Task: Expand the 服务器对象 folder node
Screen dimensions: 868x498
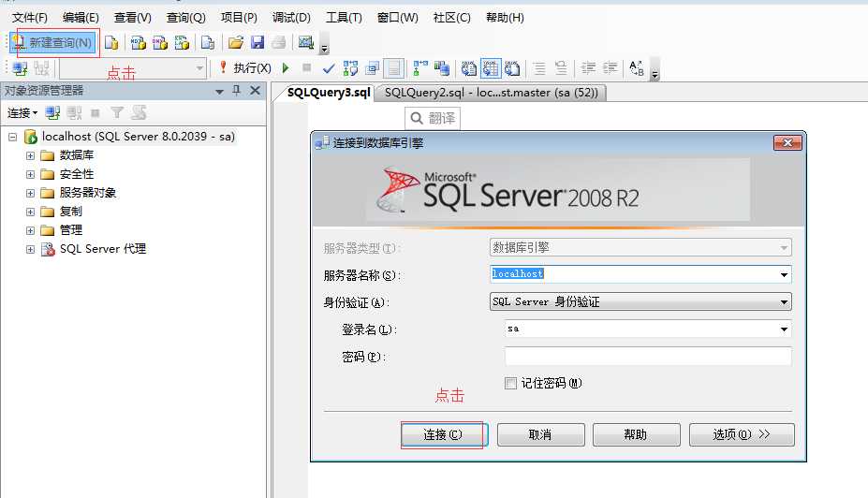Action: (x=31, y=193)
